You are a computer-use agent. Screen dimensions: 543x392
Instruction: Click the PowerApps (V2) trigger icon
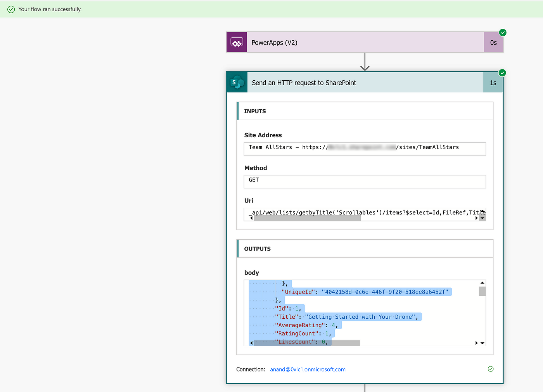pos(237,42)
